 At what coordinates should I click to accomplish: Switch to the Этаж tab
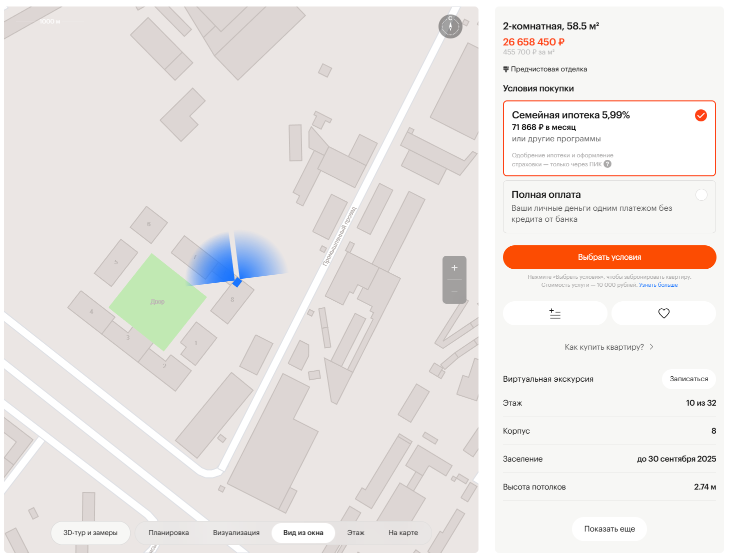(x=355, y=533)
